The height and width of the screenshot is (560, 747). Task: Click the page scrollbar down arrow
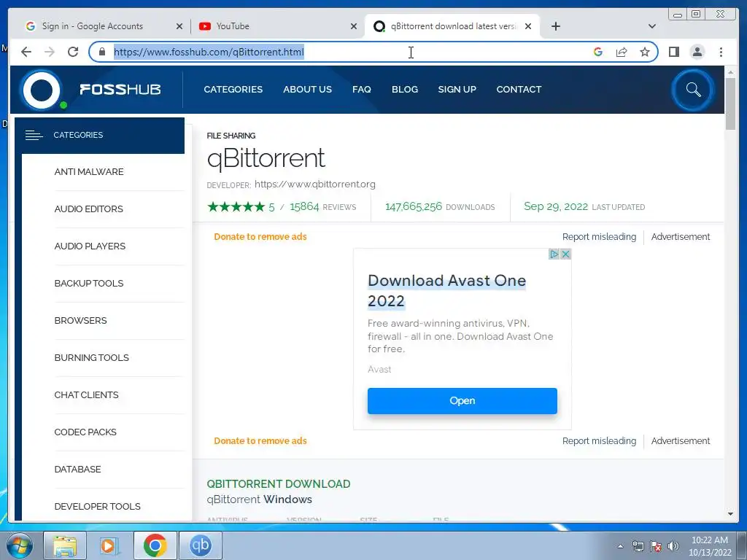tap(730, 514)
